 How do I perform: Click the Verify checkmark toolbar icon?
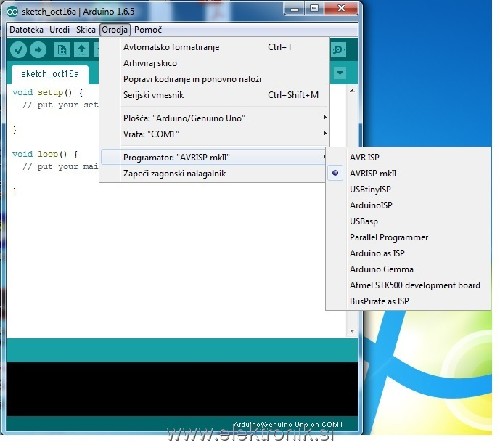coord(18,50)
